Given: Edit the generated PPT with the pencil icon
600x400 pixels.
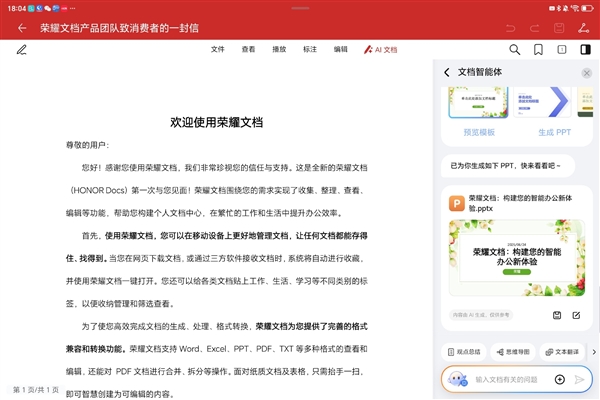Looking at the screenshot, I should click(576, 316).
